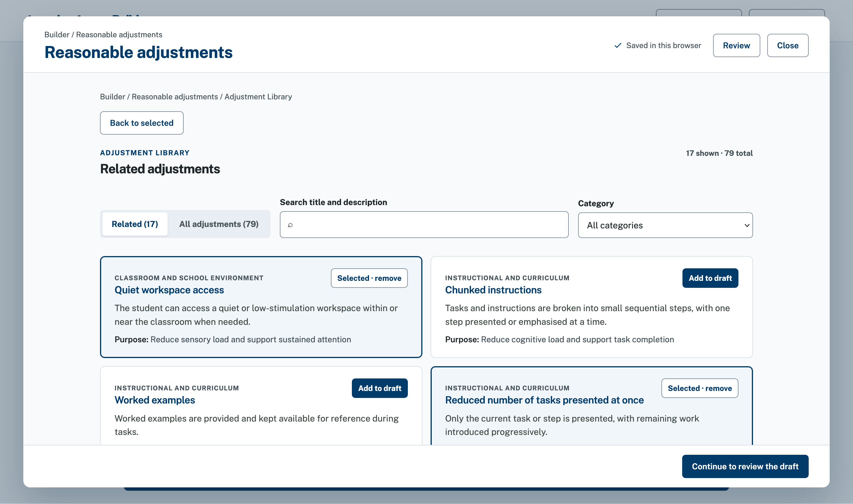Continue to review the draft
Screen dimensions: 853x504
click(x=745, y=466)
